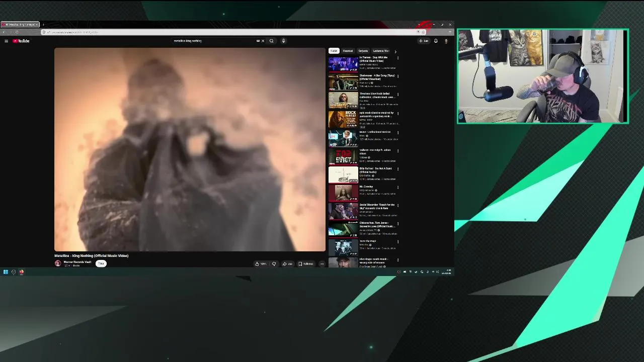Start voice search with the microphone

coord(283,41)
